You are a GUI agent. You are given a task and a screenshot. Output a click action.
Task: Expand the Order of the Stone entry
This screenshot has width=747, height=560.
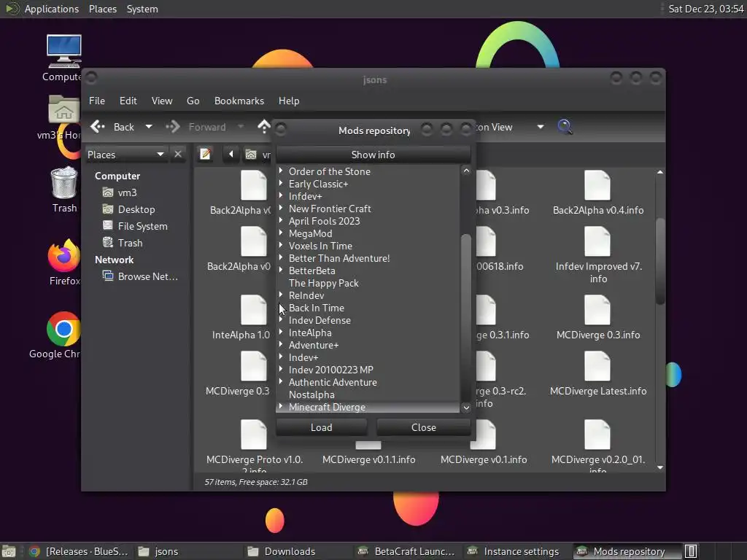281,171
